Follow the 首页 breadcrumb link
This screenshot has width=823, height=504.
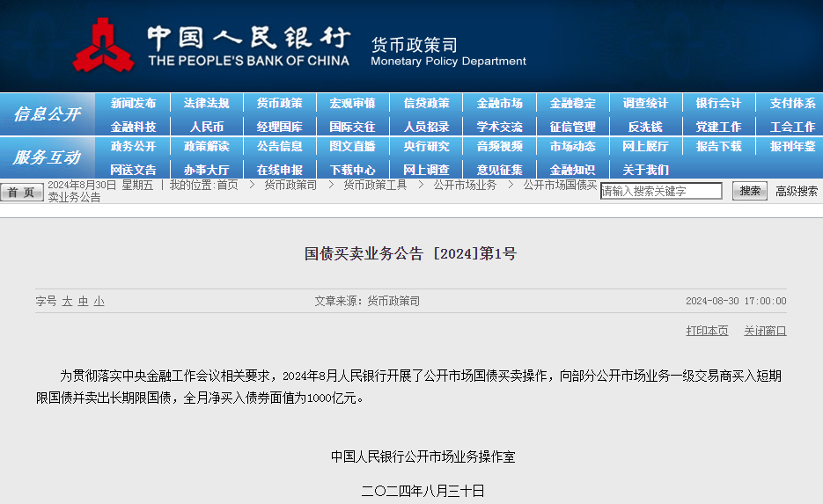click(x=227, y=185)
